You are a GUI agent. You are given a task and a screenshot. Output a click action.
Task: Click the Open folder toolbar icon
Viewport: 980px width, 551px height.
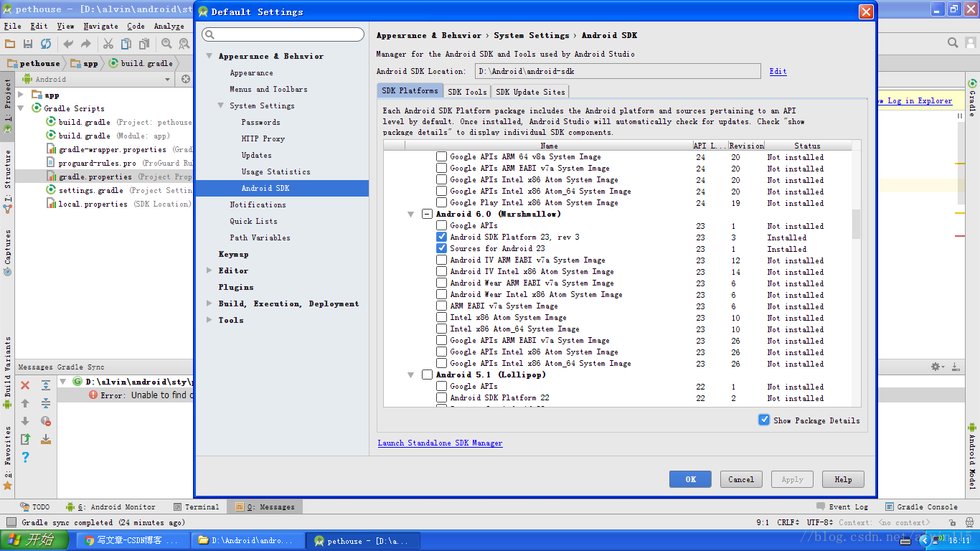coord(10,44)
